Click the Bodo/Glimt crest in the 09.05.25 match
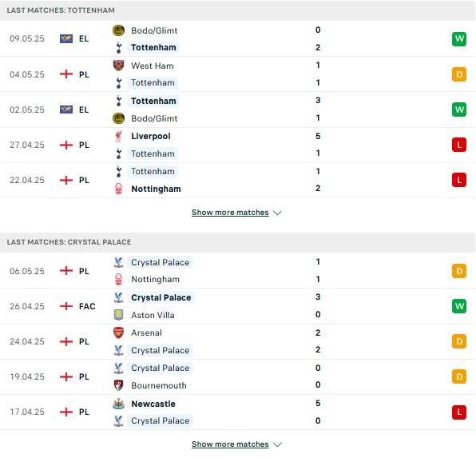Image resolution: width=476 pixels, height=458 pixels. [x=118, y=30]
